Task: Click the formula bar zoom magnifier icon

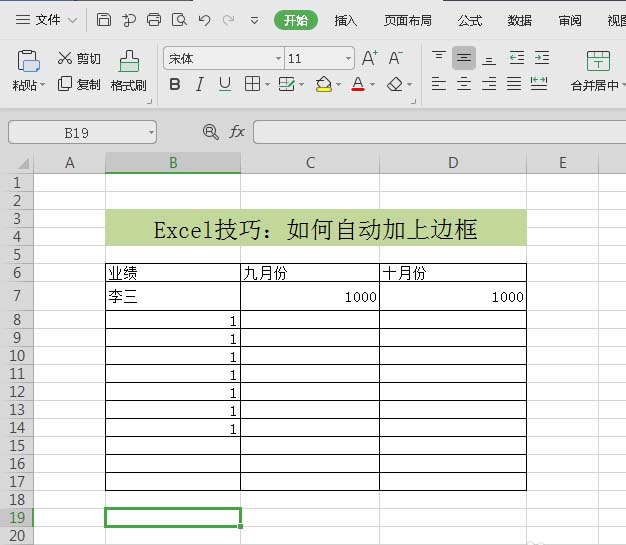Action: pyautogui.click(x=210, y=132)
